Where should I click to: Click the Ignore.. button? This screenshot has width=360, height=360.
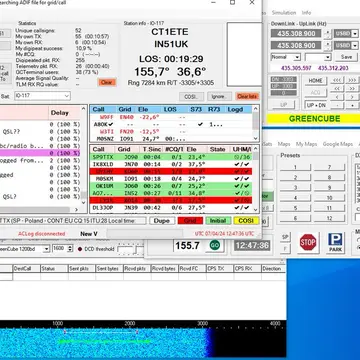(x=219, y=96)
